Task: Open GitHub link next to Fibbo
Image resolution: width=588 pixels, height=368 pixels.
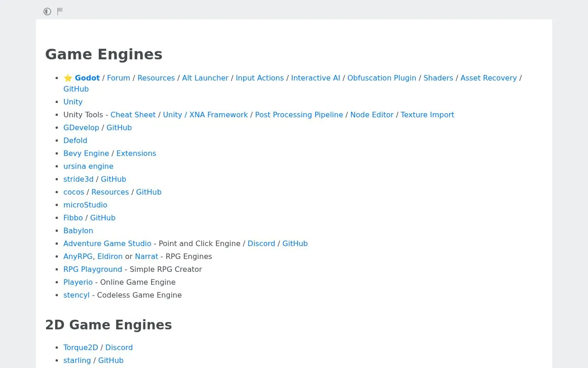Action: [x=103, y=218]
